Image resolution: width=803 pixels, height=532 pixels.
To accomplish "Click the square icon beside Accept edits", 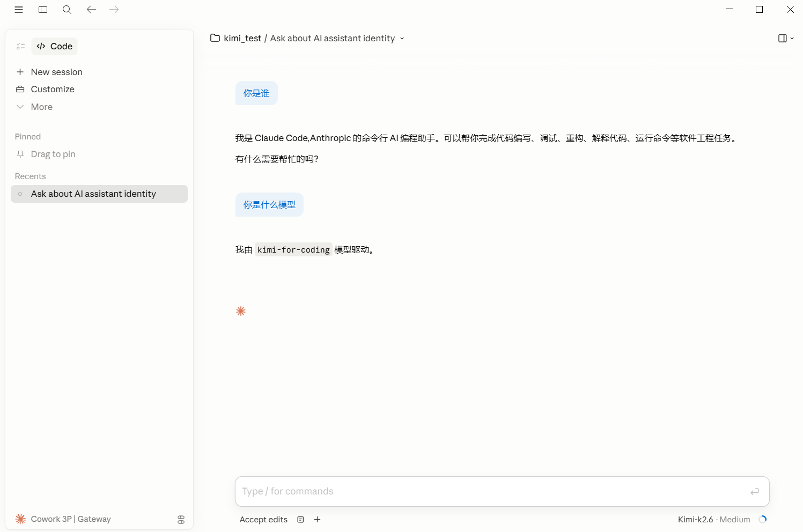I will 301,519.
